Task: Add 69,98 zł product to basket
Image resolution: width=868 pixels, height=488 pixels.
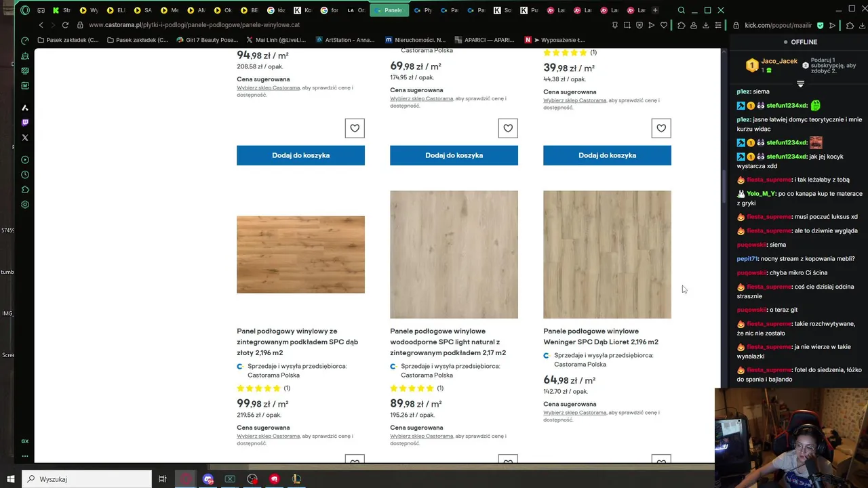Action: [454, 155]
